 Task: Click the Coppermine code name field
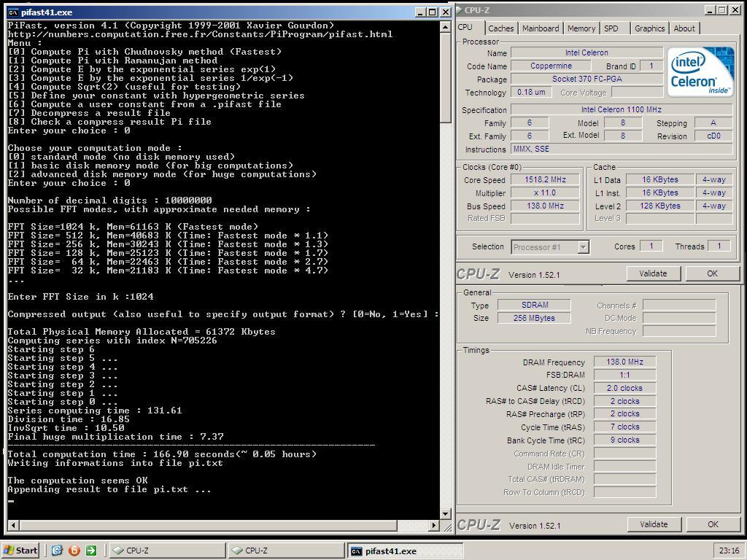551,66
